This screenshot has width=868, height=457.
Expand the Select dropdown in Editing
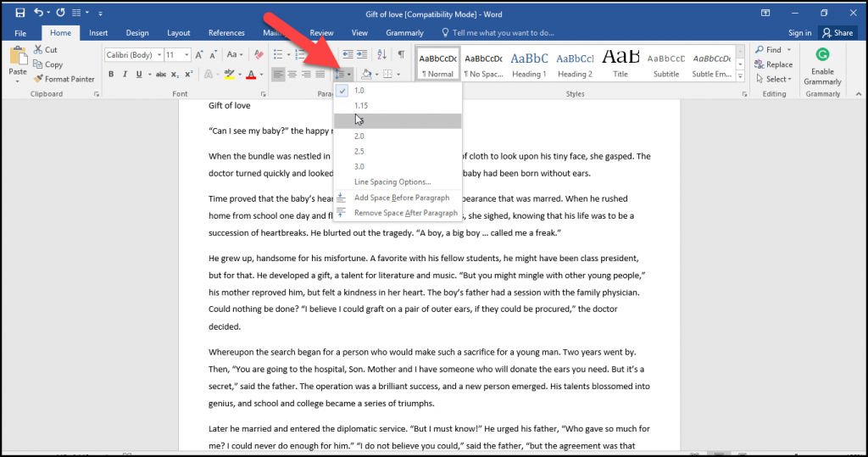774,79
